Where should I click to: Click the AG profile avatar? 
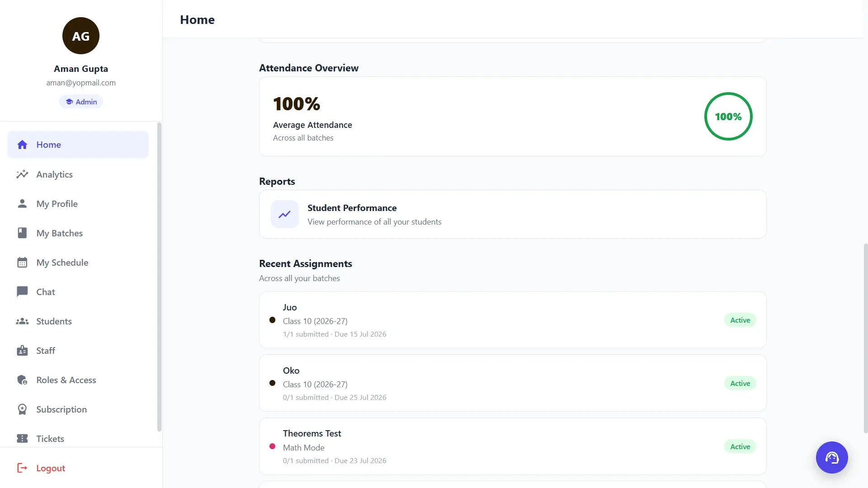click(81, 36)
